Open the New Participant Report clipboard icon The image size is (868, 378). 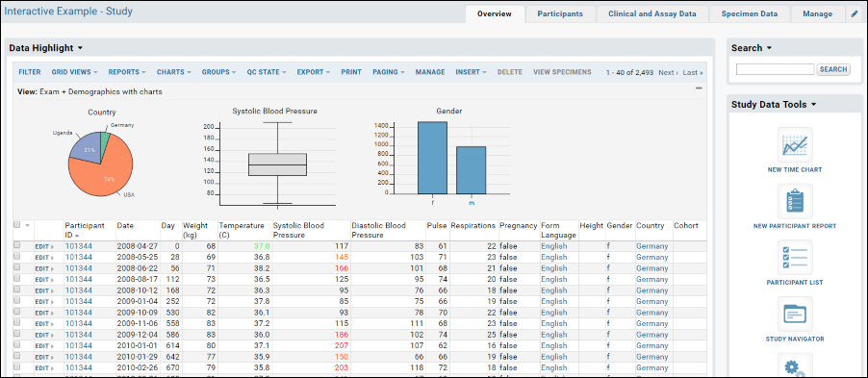(x=795, y=201)
